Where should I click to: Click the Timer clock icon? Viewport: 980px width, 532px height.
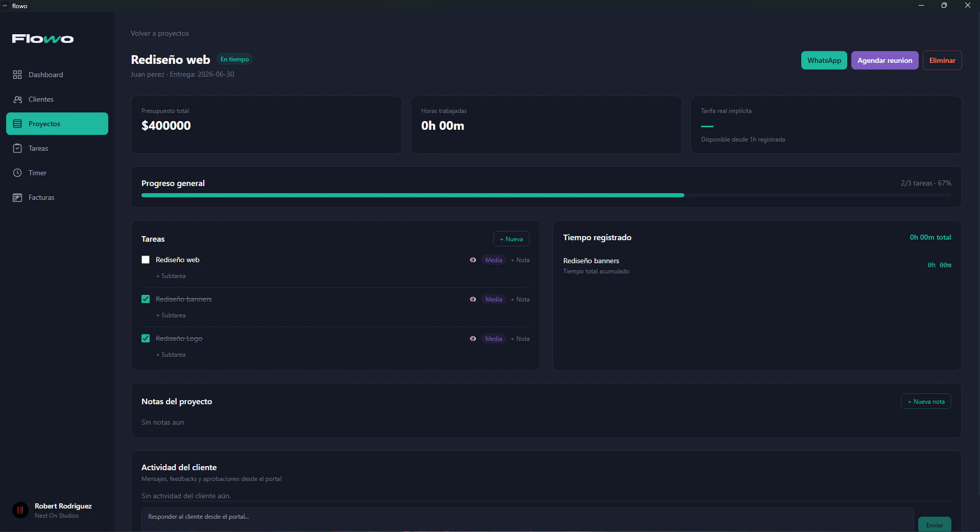tap(17, 173)
